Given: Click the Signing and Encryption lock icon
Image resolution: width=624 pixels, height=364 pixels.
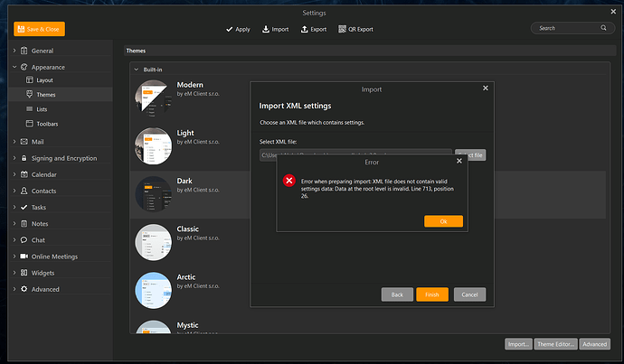Looking at the screenshot, I should [24, 158].
